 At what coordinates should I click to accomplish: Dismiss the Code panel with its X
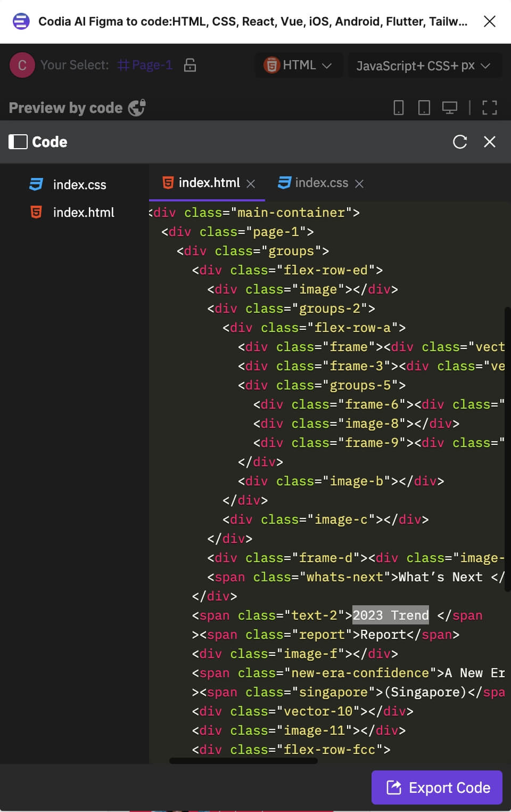click(489, 142)
